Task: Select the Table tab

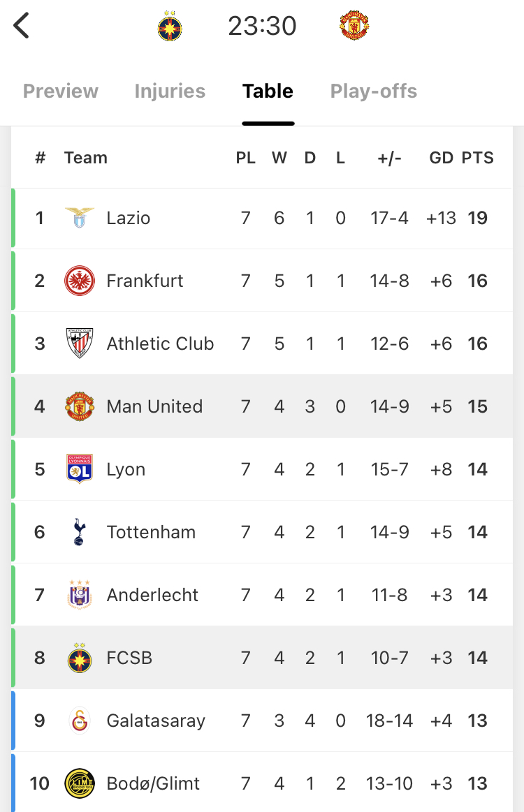Action: coord(268,91)
